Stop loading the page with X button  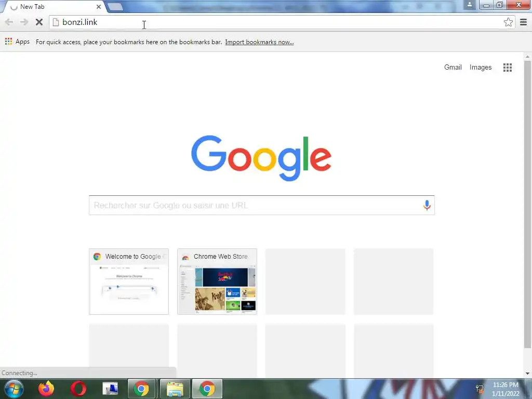pyautogui.click(x=39, y=22)
